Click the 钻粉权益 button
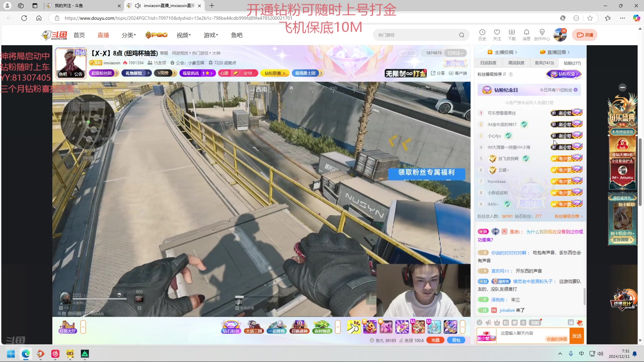Image resolution: width=644 pixels, height=362 pixels. 565,74
